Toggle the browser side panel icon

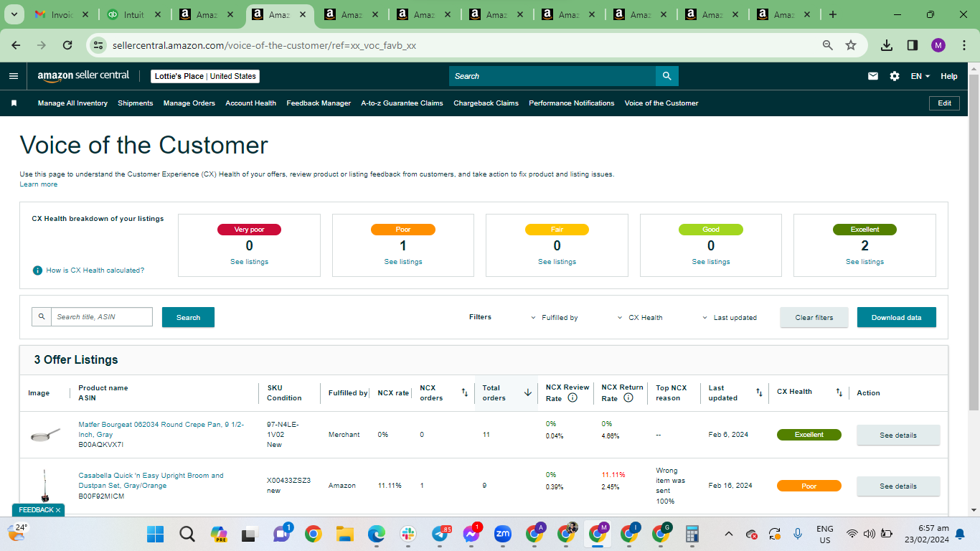pos(913,45)
